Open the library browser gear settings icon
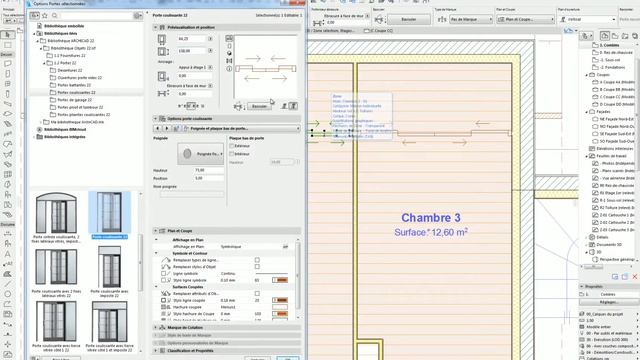 137,16
